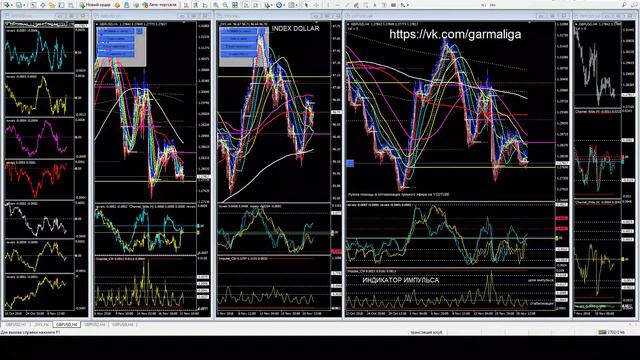
Task: Expand the Profiles dropdown arrow
Action: point(24,5)
